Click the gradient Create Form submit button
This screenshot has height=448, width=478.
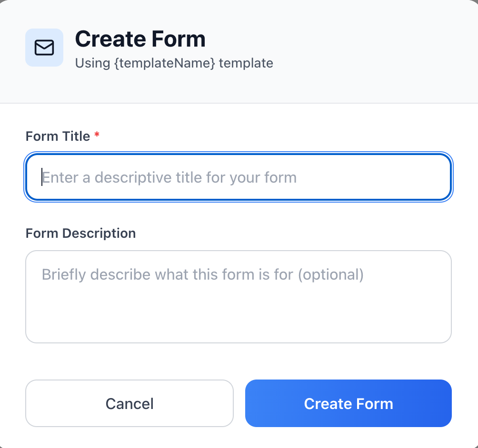tap(348, 403)
